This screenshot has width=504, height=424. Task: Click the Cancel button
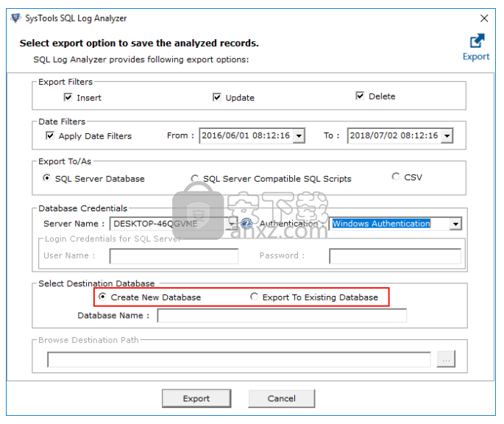point(282,398)
